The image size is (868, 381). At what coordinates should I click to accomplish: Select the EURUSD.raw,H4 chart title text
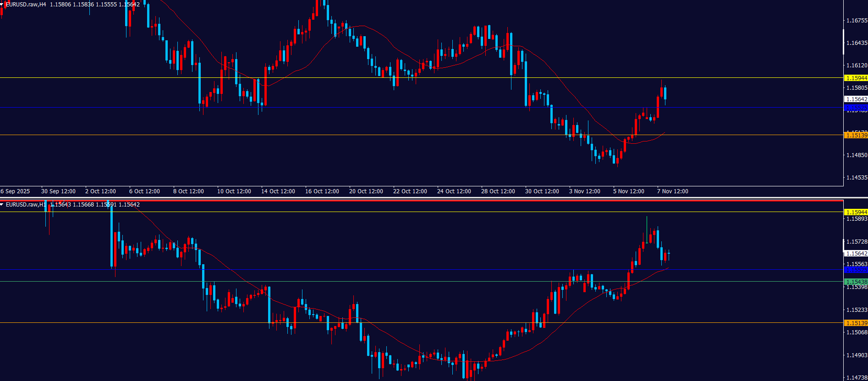[26, 5]
